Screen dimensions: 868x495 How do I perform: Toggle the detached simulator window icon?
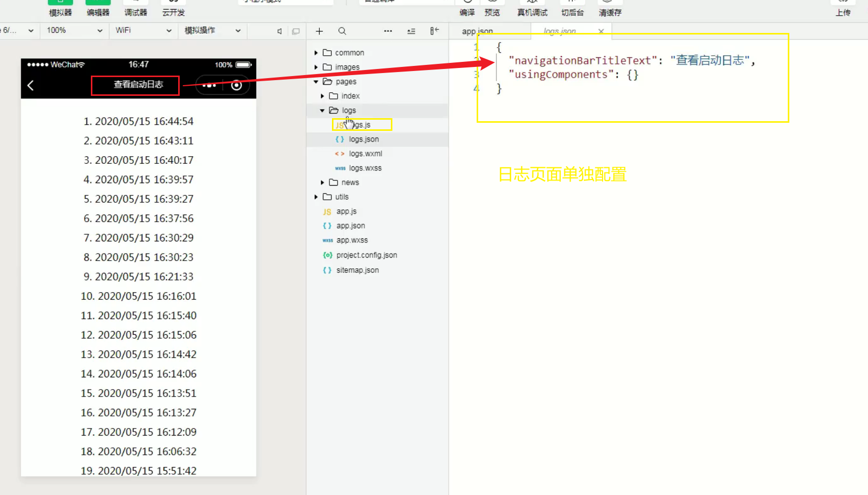[296, 31]
